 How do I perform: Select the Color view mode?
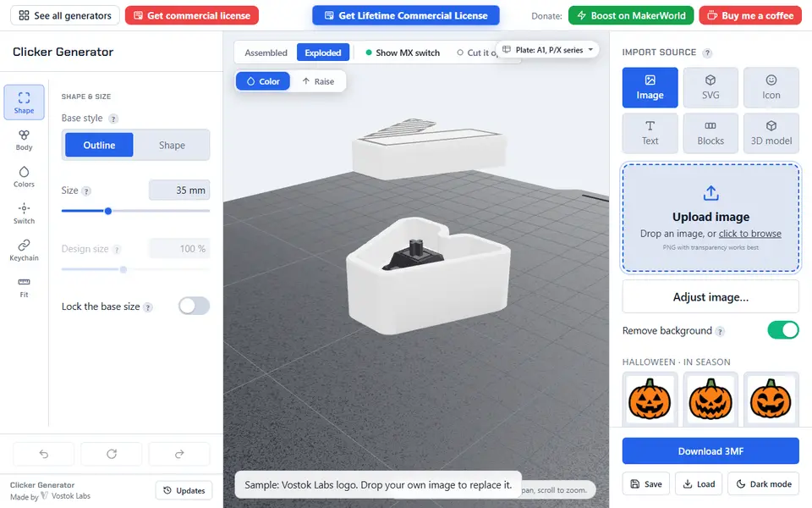click(262, 81)
